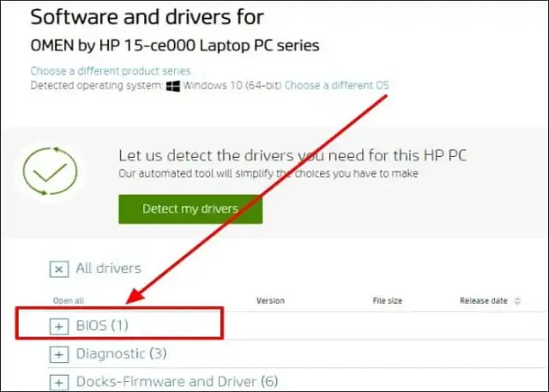Viewport: 549px width, 392px height.
Task: Open Docks-Firmware and Driver (6) category label
Action: point(177,382)
